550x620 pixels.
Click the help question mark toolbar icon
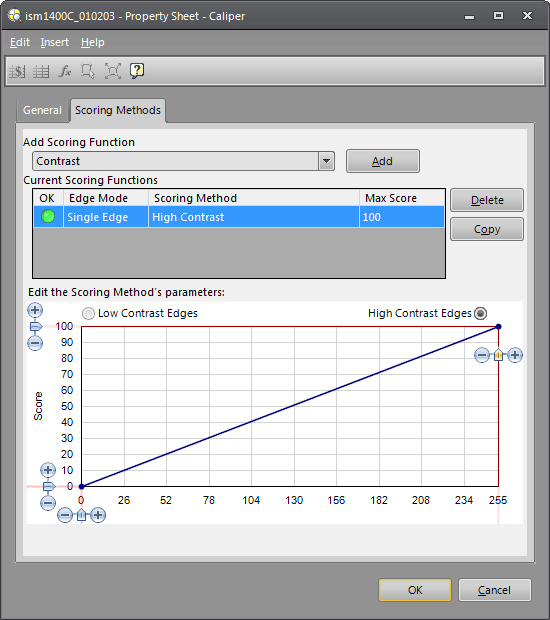pyautogui.click(x=137, y=71)
